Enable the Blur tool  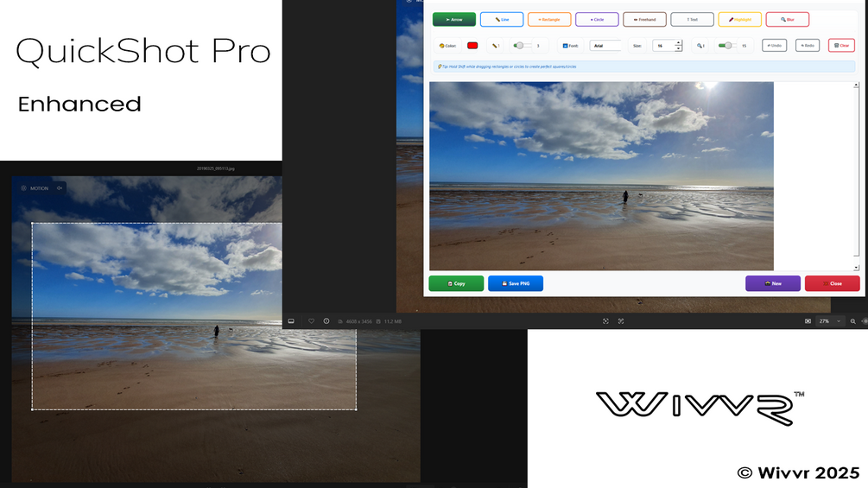pos(787,19)
